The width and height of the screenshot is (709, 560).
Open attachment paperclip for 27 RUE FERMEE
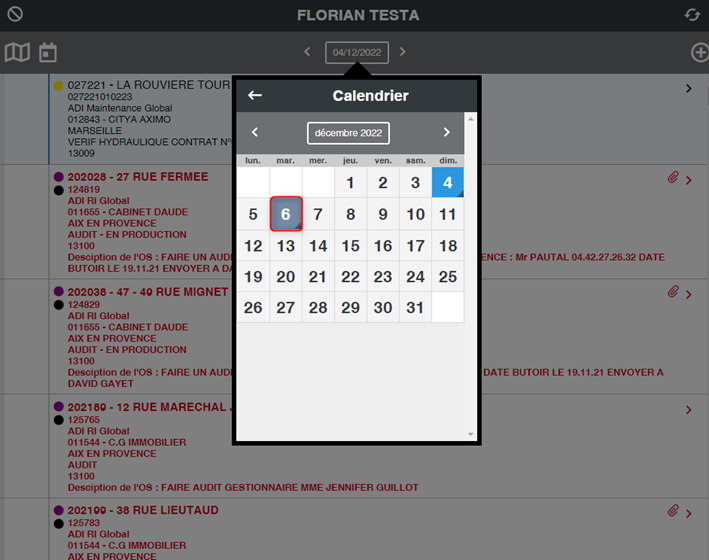673,178
